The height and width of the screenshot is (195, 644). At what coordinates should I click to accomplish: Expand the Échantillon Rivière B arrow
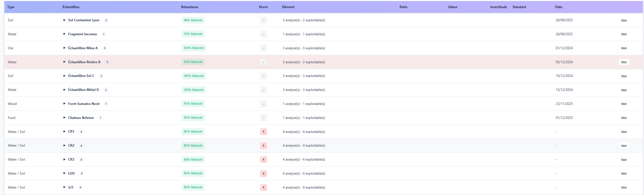click(64, 62)
